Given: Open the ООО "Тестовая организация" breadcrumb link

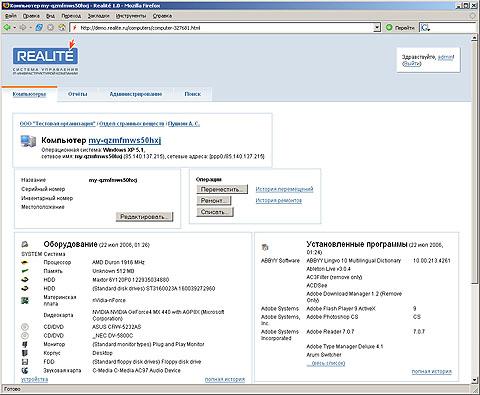Looking at the screenshot, I should click(58, 124).
